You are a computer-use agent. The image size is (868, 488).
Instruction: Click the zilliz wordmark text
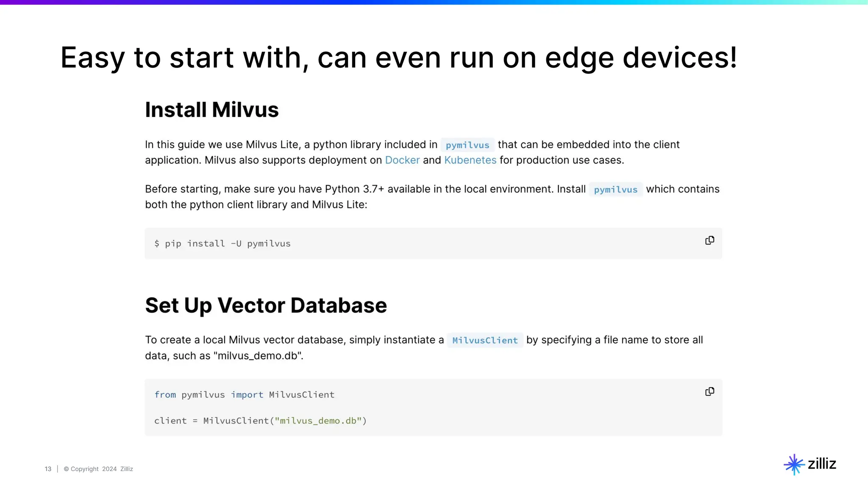point(822,464)
